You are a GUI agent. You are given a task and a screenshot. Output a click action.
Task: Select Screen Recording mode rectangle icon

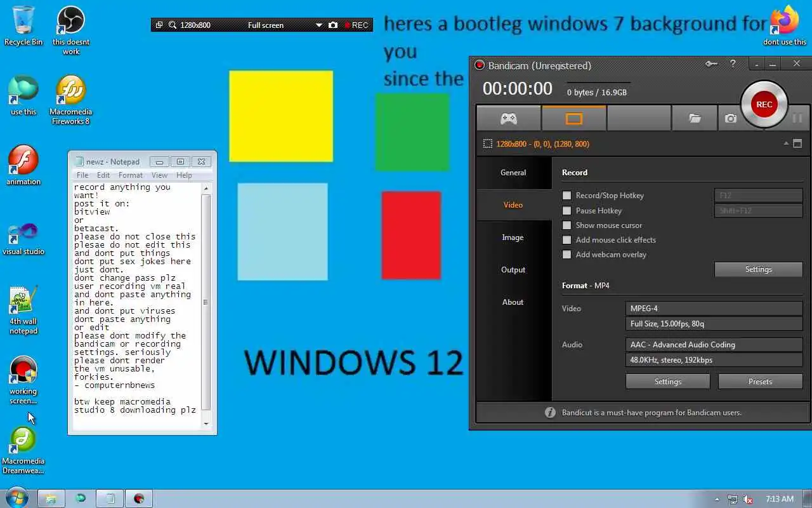tap(573, 118)
